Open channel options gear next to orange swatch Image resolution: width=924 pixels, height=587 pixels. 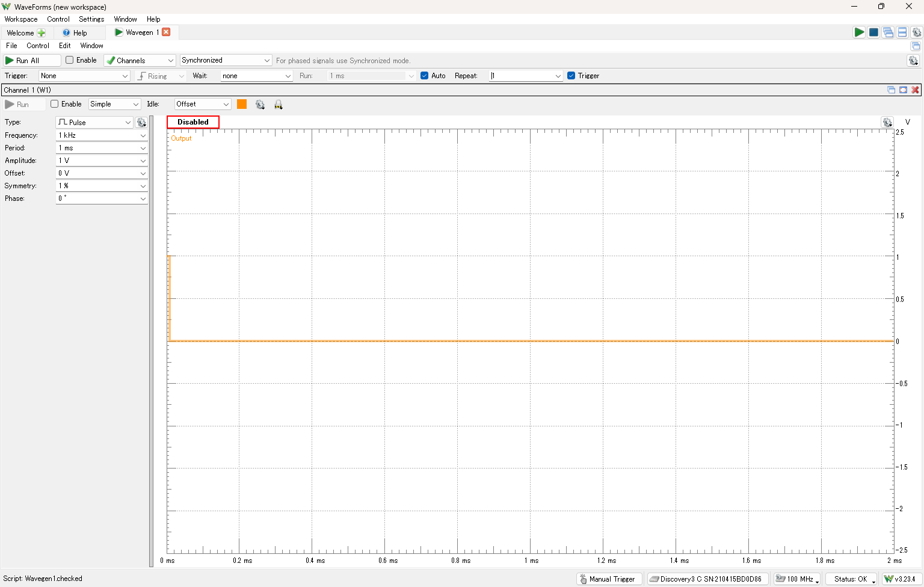(x=260, y=105)
